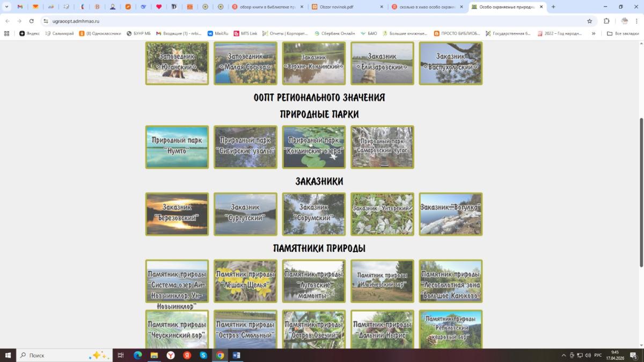Open Microsoft Edge from the taskbar
Screen dimensions: 644x362
(x=137, y=355)
